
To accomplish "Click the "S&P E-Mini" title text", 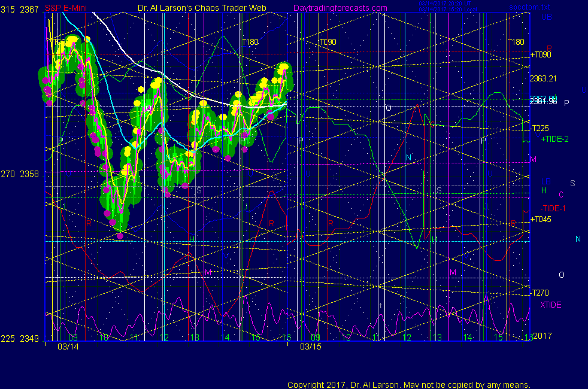I will 66,8.
